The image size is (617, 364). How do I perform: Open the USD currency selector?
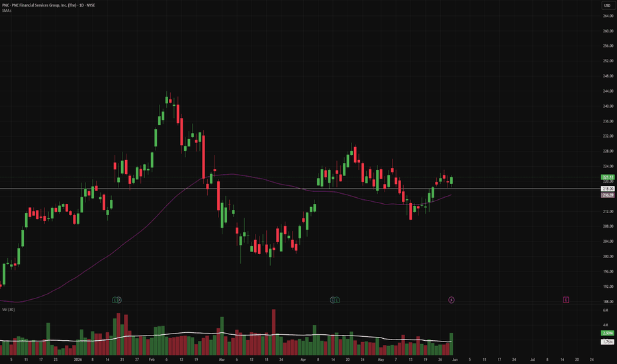[x=607, y=5]
